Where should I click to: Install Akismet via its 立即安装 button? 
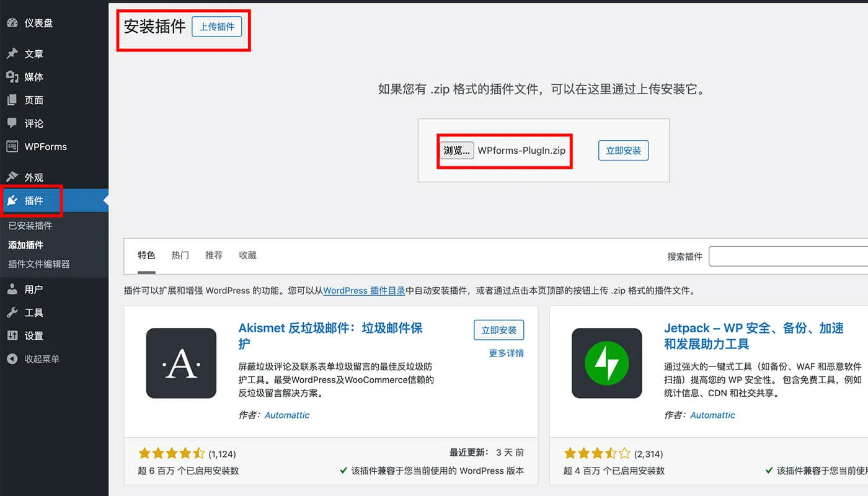coord(498,330)
